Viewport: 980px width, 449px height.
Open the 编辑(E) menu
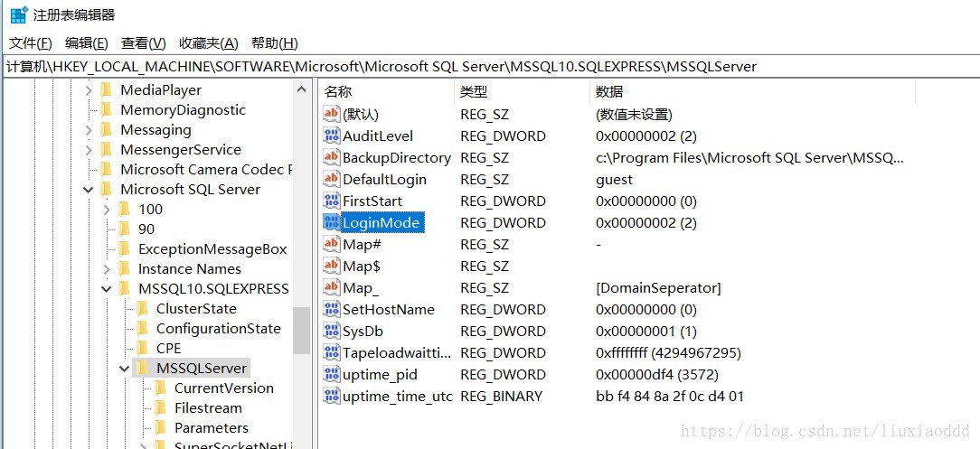coord(87,43)
